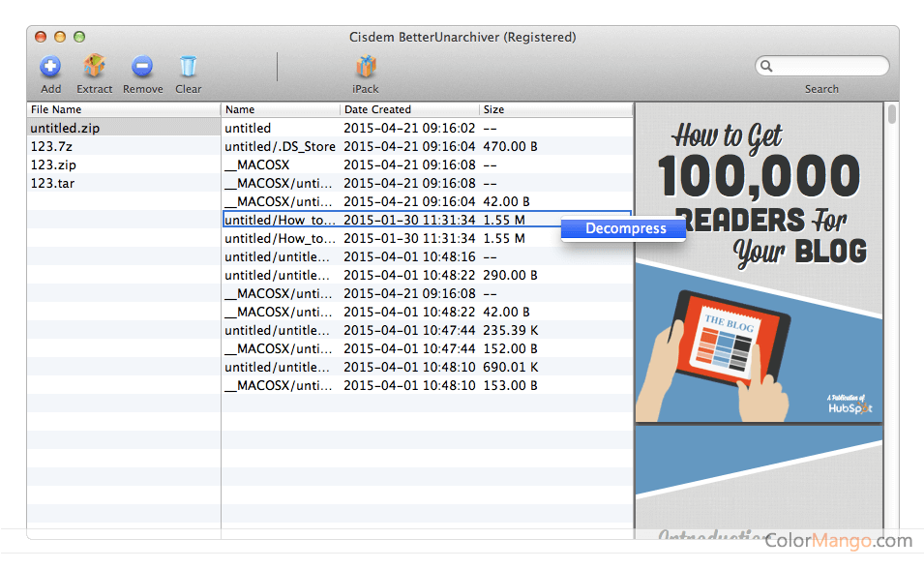
Task: Select the untitled/.DS_Store entry
Action: (x=280, y=146)
